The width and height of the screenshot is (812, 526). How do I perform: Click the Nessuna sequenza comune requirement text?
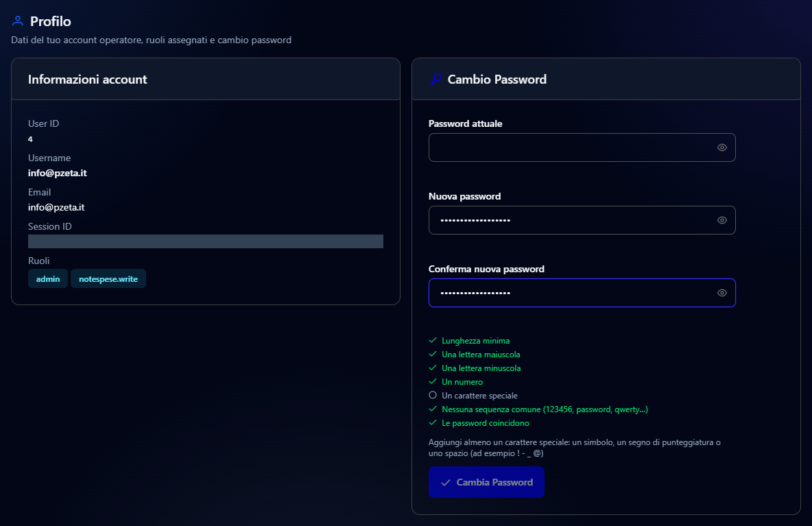coord(545,409)
